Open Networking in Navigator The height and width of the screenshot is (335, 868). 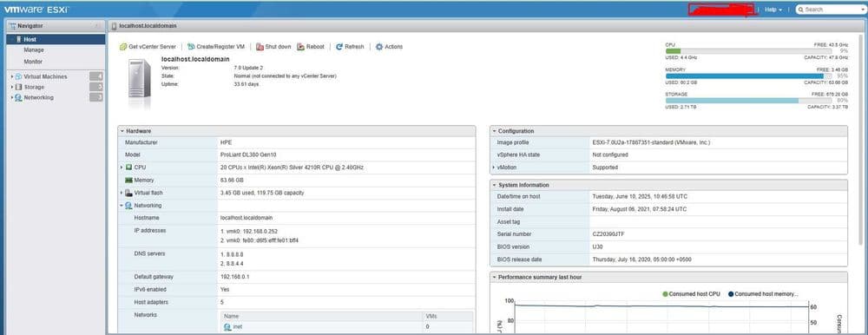coord(39,97)
